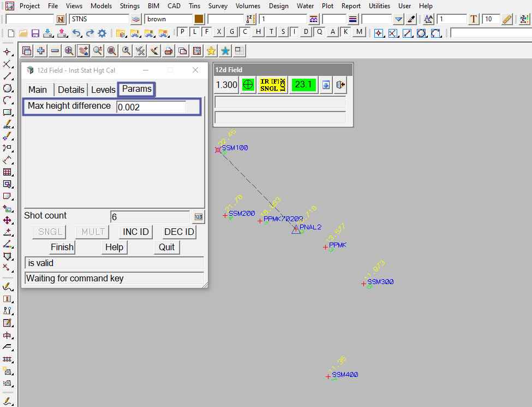Click the exit door icon in 12d Field
532x407 pixels.
pos(341,85)
